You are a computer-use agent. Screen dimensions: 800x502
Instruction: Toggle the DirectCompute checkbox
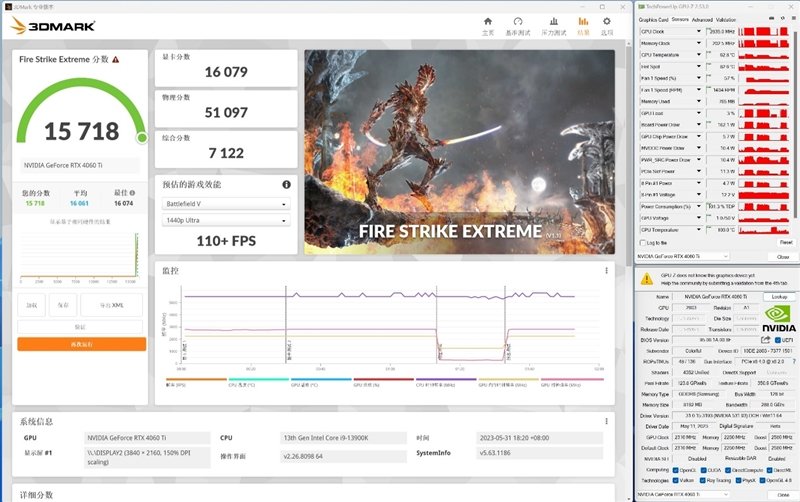pos(728,470)
